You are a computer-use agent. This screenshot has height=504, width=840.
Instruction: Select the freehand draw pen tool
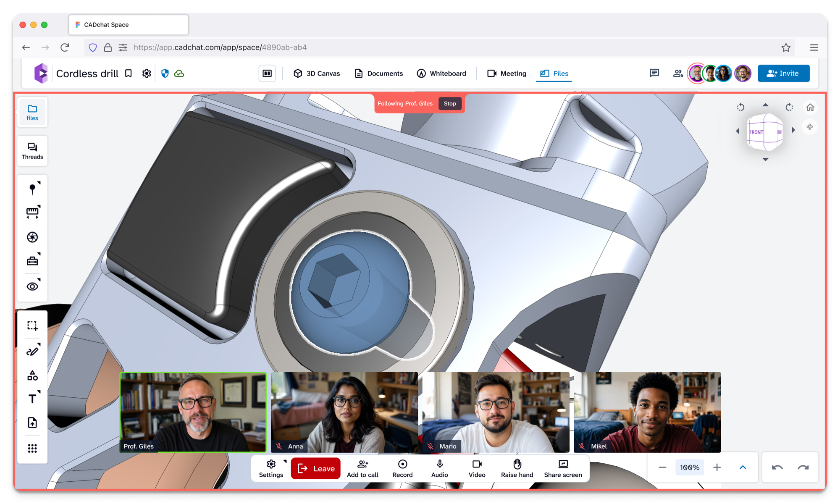tap(32, 351)
